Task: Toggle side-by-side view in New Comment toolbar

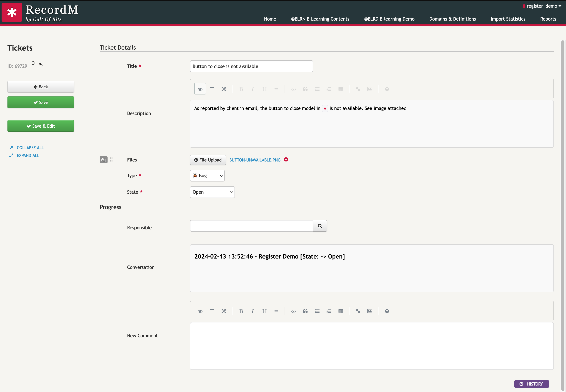Action: tap(212, 311)
